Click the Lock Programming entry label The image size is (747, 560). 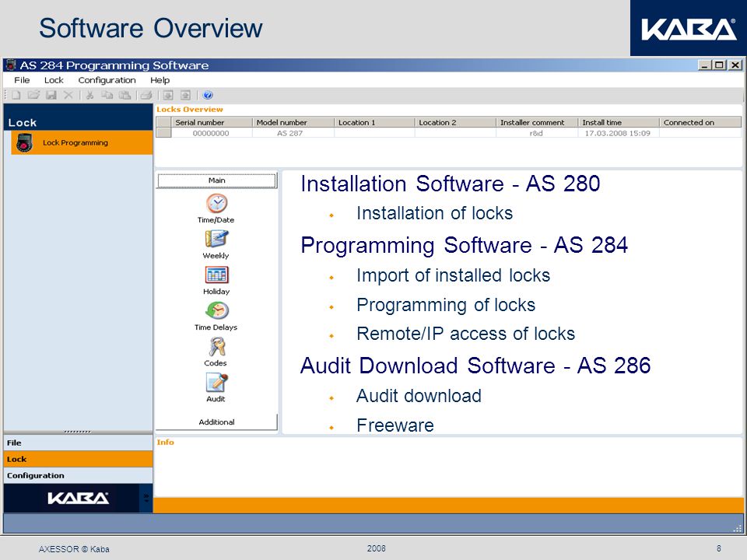coord(75,143)
